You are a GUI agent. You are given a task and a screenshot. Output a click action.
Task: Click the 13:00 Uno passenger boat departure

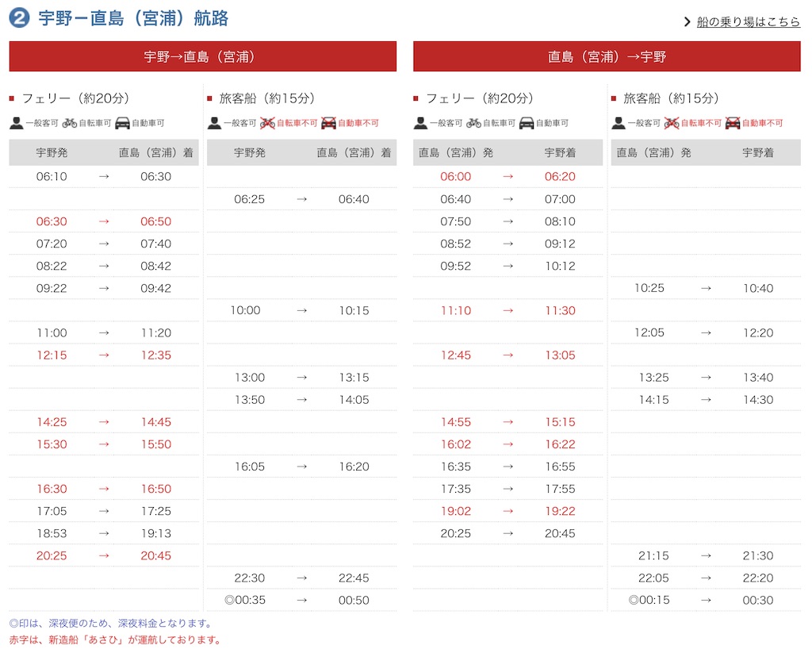click(250, 378)
